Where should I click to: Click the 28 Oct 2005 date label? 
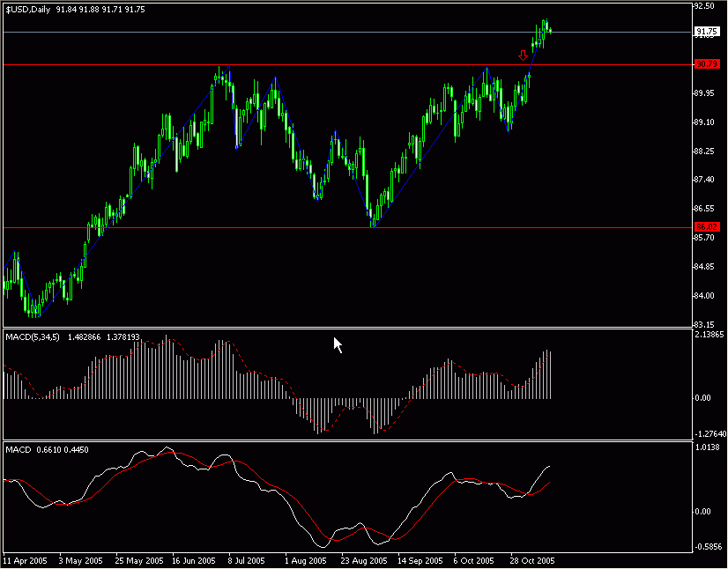click(533, 560)
